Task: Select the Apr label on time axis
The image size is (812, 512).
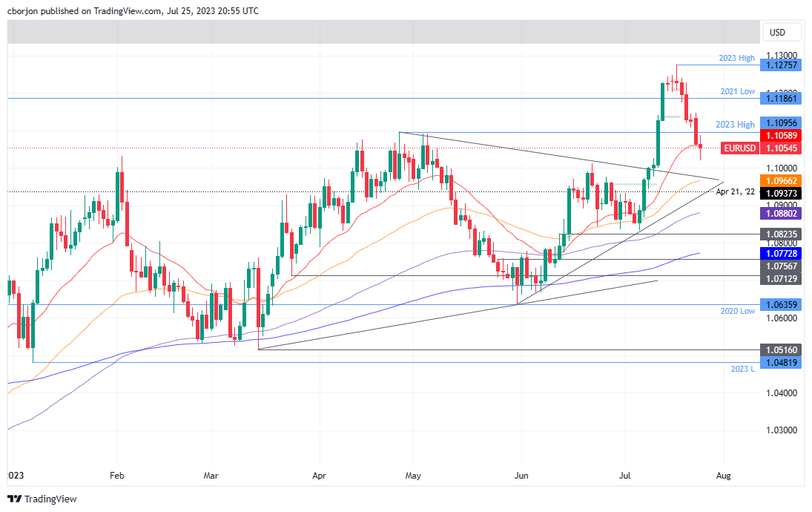Action: [320, 476]
